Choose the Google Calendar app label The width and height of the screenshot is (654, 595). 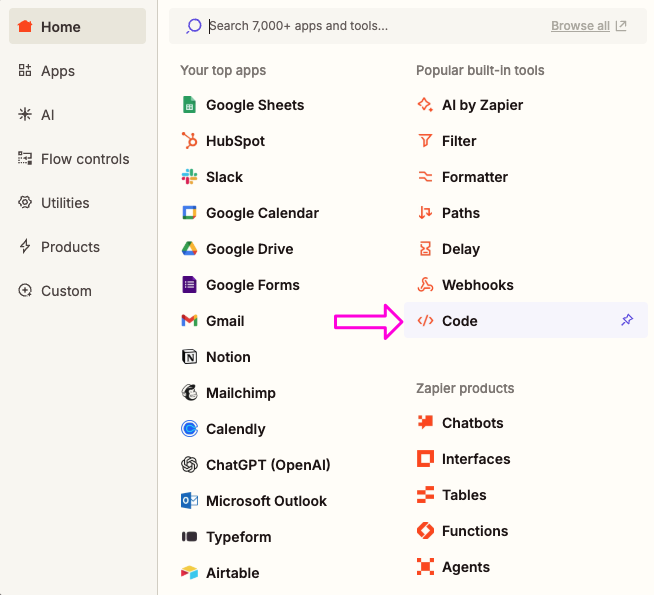[x=262, y=213]
